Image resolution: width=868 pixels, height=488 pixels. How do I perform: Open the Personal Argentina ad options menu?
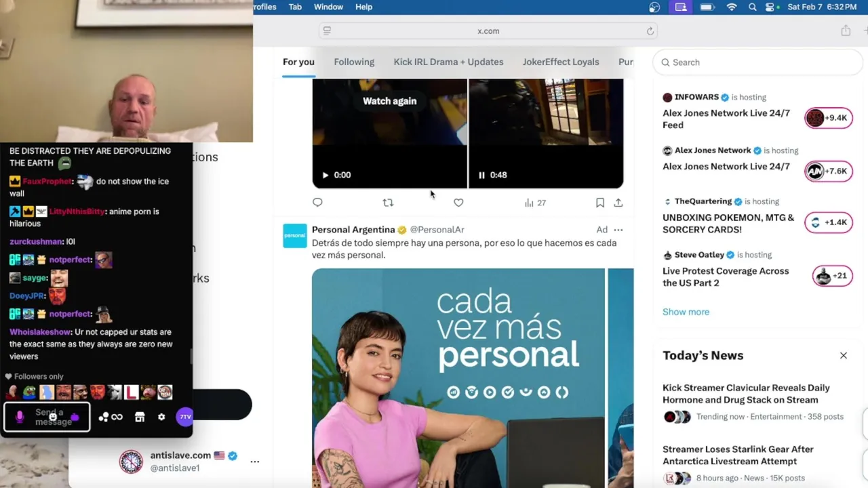618,230
